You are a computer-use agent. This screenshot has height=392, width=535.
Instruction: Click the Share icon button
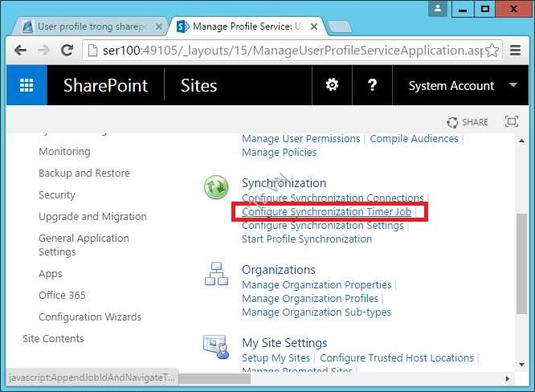pos(468,122)
